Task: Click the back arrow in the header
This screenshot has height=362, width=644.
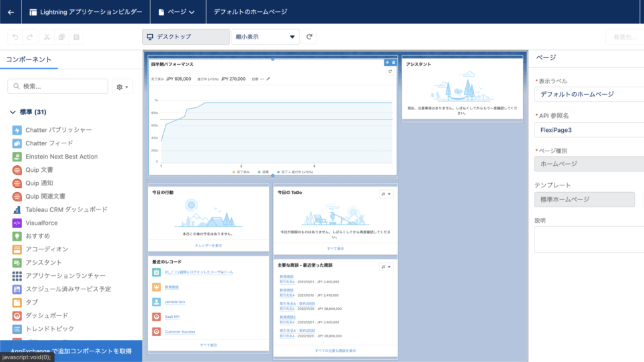Action: 11,12
